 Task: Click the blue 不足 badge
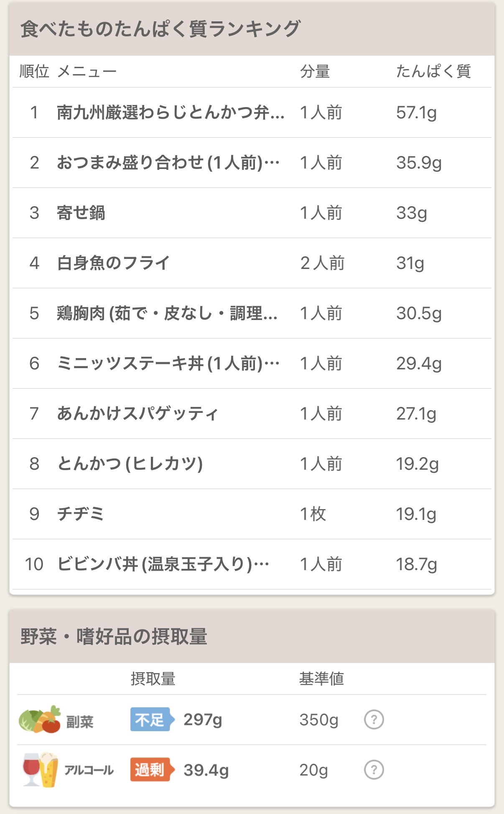click(x=150, y=719)
